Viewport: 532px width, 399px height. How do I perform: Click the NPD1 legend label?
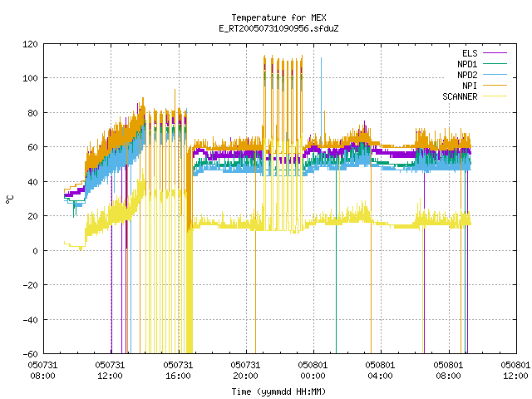467,64
